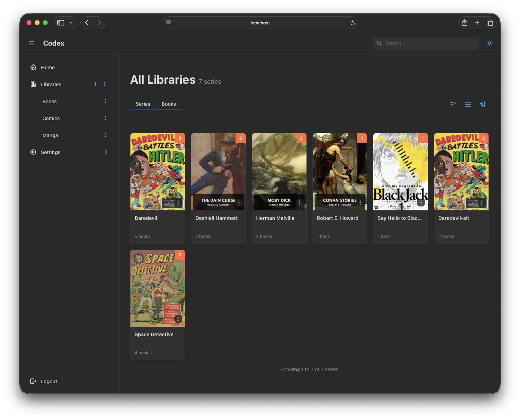Image resolution: width=520 pixels, height=420 pixels.
Task: Open the Manga library
Action: tap(50, 135)
